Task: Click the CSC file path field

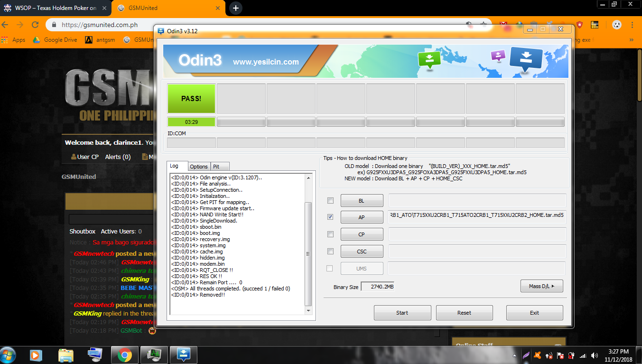Action: click(477, 252)
